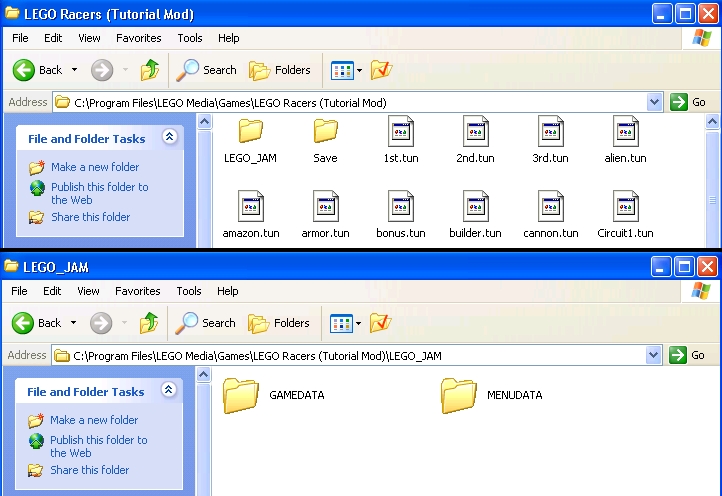
Task: Click Search in LEGO_JAM window toolbar
Action: coord(205,323)
